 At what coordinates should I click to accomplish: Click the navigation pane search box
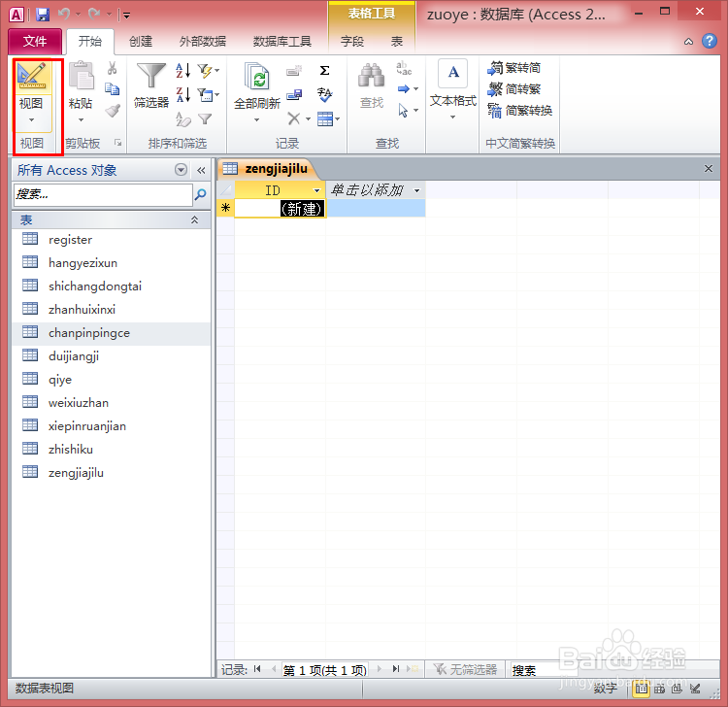pyautogui.click(x=103, y=194)
